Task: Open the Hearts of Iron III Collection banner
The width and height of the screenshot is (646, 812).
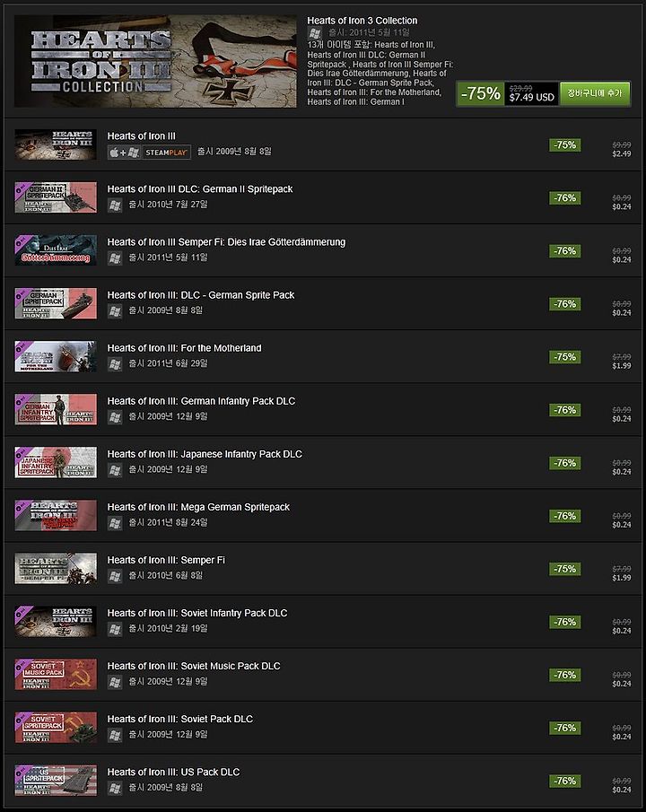Action: pyautogui.click(x=155, y=61)
